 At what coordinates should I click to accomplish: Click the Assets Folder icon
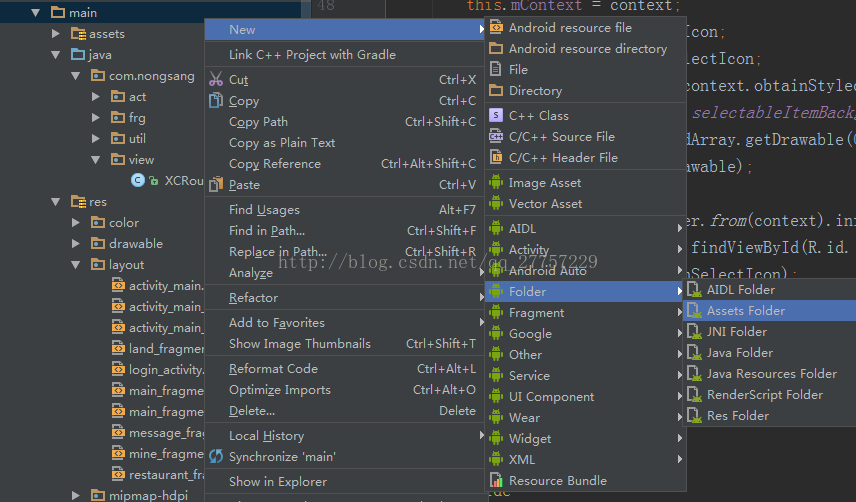pos(694,310)
